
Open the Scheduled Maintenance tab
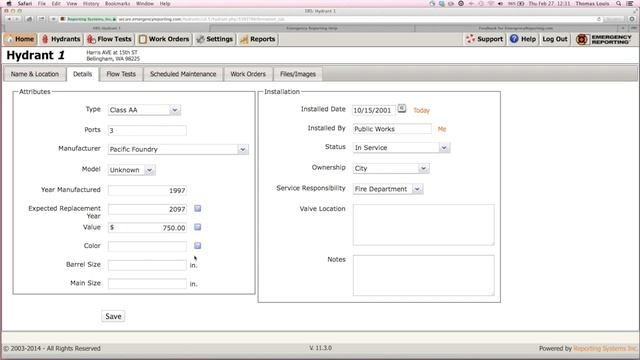pyautogui.click(x=183, y=74)
